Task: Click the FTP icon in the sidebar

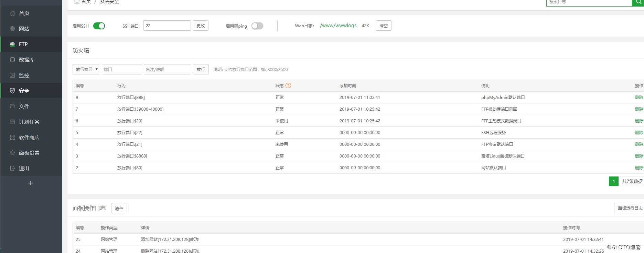Action: point(12,44)
